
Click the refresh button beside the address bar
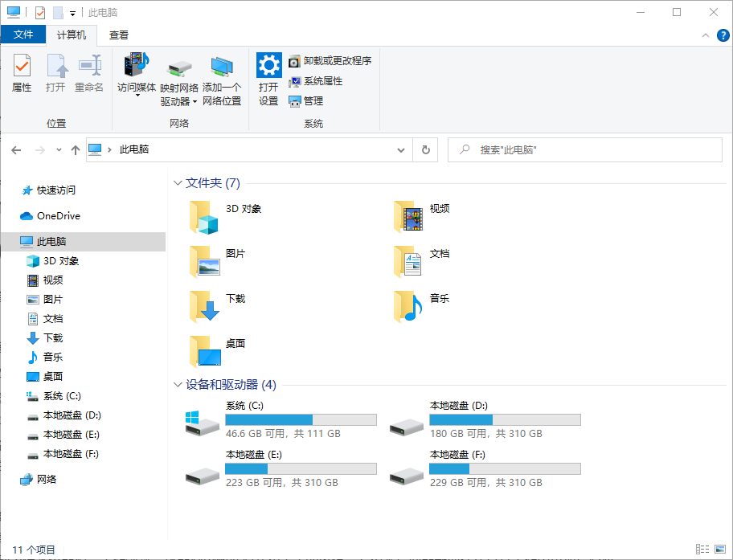click(425, 149)
